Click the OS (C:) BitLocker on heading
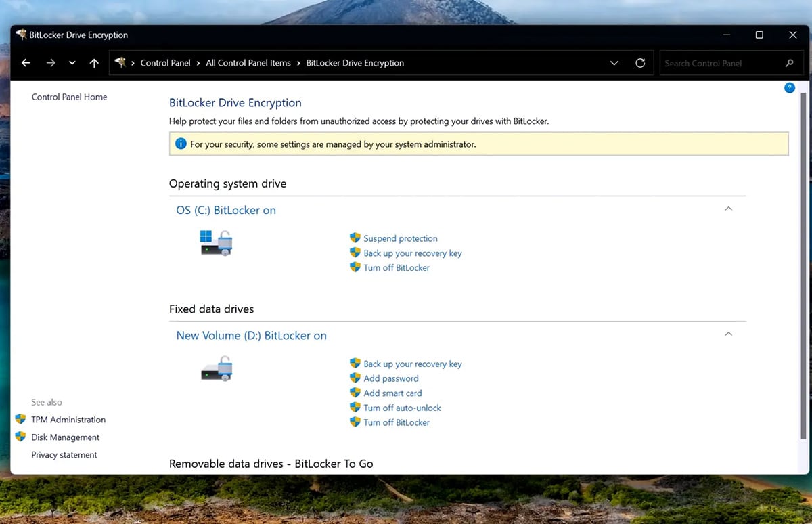Screen dimensions: 812x524 tap(226, 210)
